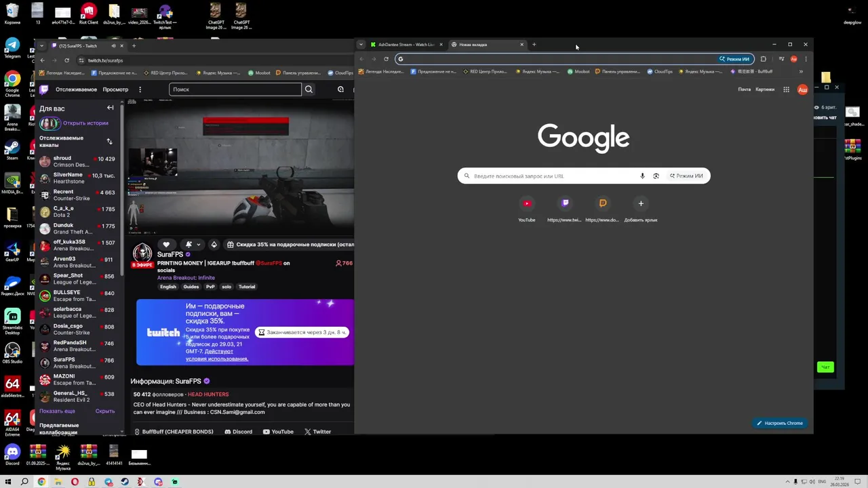Screen dimensions: 868x488
Task: Collapse the Twitch 'Для вас' sidebar
Action: tap(110, 108)
